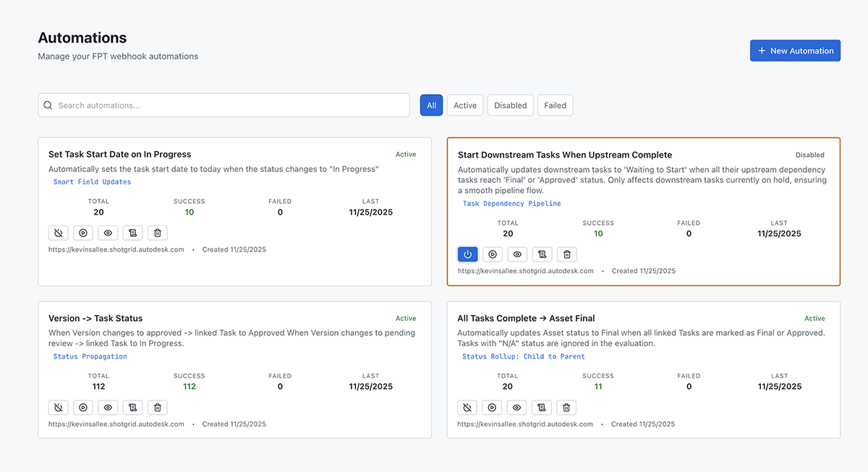The height and width of the screenshot is (472, 868).
Task: Click the New Automation button
Action: point(795,51)
